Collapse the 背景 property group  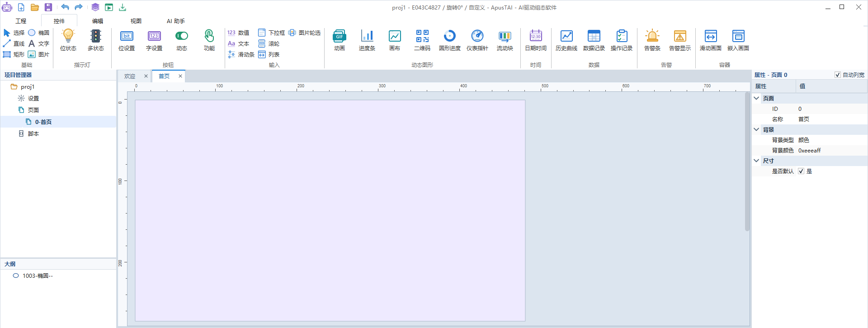756,129
